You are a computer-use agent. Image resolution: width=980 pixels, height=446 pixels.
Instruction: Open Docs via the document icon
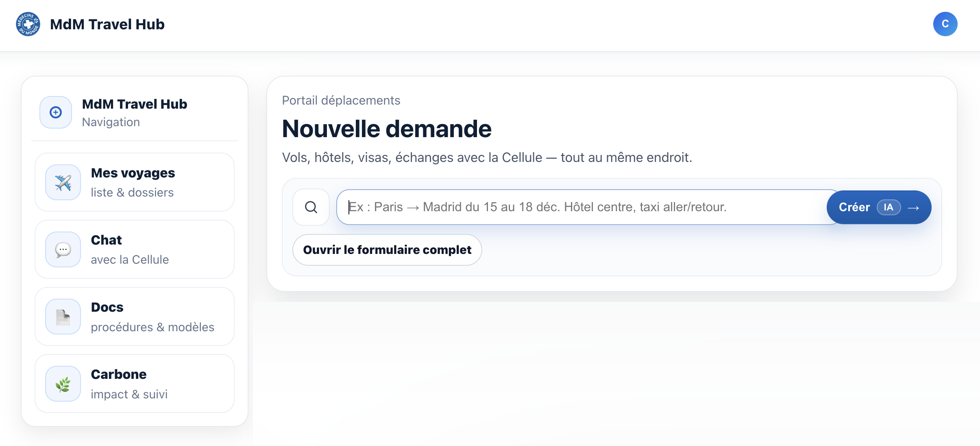point(63,316)
